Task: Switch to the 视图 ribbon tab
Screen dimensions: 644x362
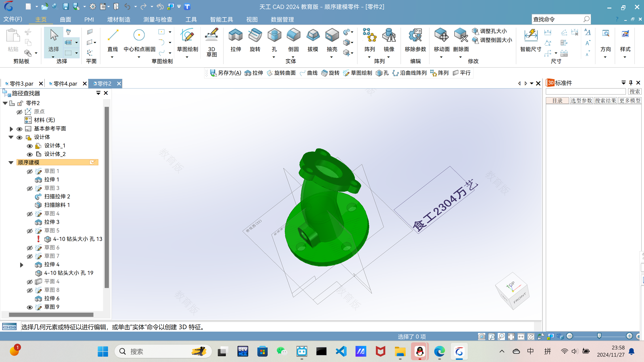Action: [252, 19]
